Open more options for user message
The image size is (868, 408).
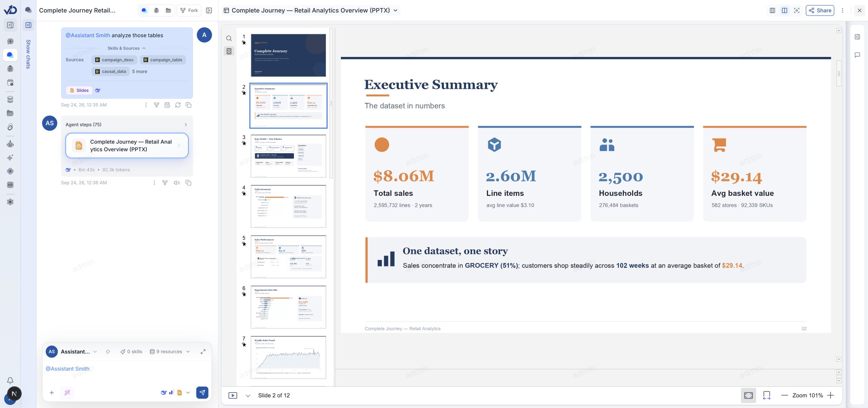pos(146,105)
